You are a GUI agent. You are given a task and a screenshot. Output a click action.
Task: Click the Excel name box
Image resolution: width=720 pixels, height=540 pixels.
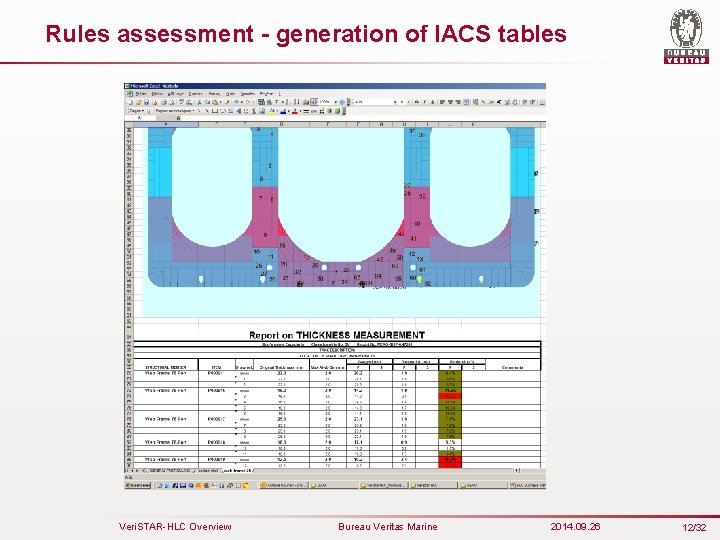pos(140,118)
